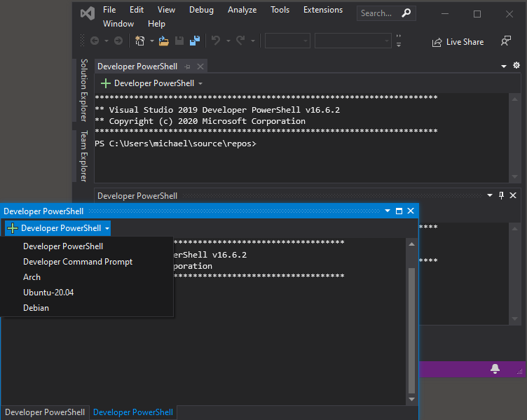Select the highlighted Developer PowerShell bottom tab
Image resolution: width=527 pixels, height=420 pixels.
click(x=133, y=412)
